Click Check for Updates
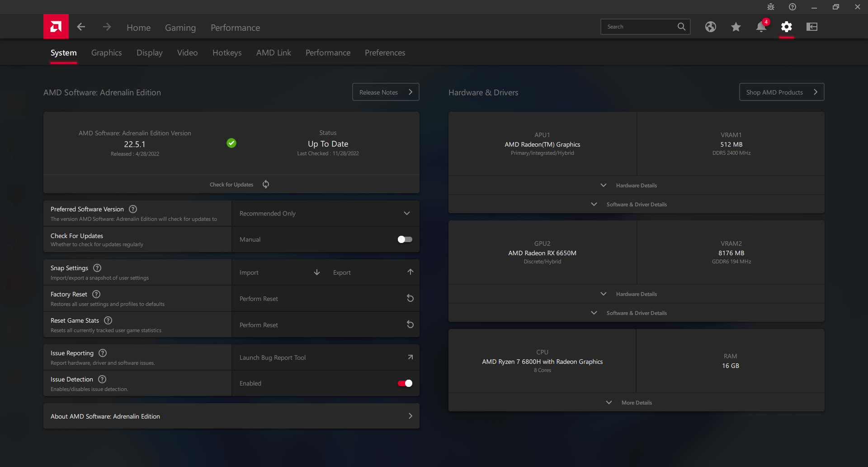 click(231, 185)
